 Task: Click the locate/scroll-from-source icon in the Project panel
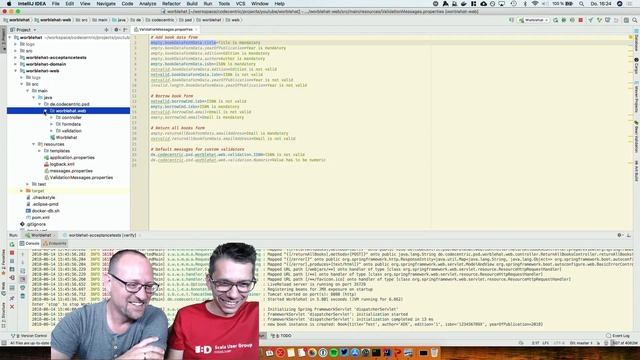pyautogui.click(x=107, y=30)
